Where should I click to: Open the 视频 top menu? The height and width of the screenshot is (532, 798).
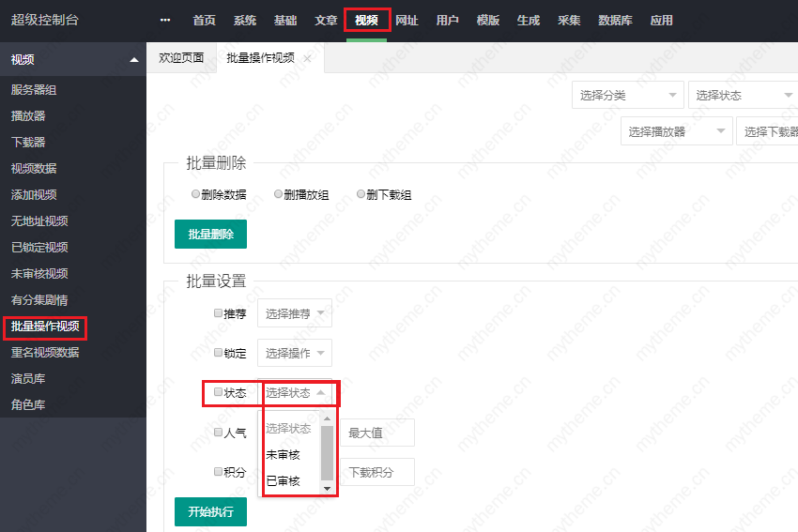point(366,20)
